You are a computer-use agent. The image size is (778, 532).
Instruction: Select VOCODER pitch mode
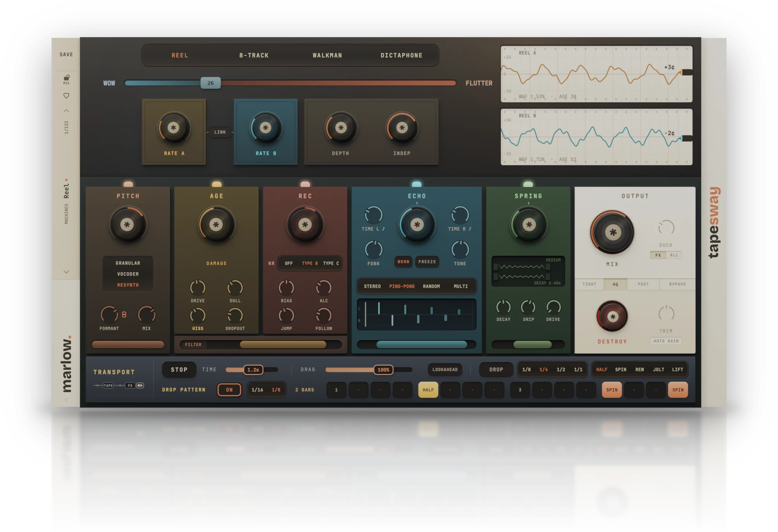(x=128, y=274)
